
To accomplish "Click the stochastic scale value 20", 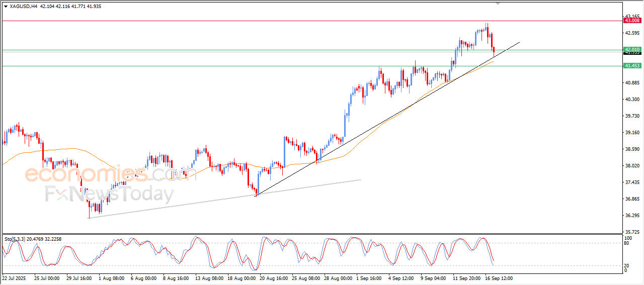I will point(626,265).
